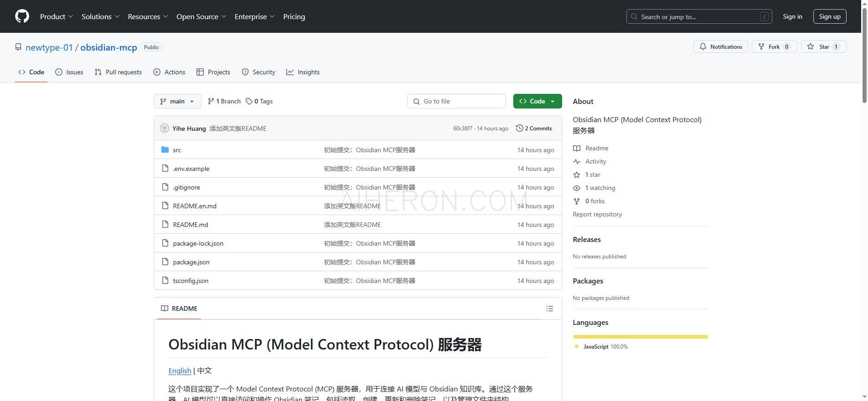Expand the Enterprise menu
The height and width of the screenshot is (401, 868).
click(254, 16)
